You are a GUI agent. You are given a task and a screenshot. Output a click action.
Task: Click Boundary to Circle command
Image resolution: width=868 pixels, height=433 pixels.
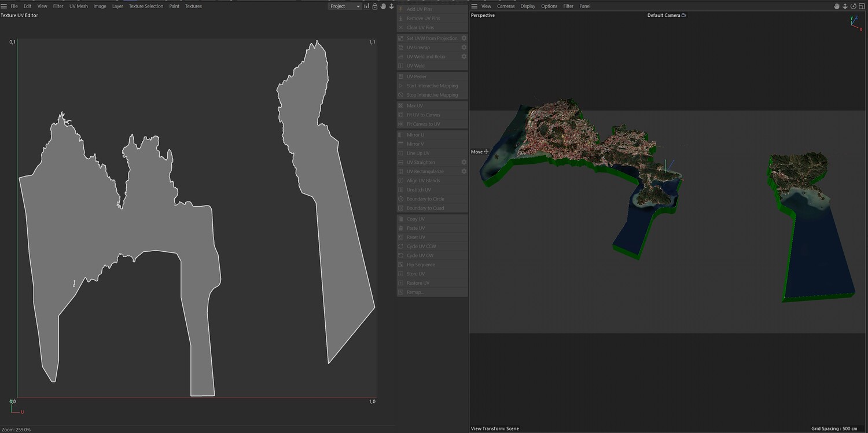point(432,199)
